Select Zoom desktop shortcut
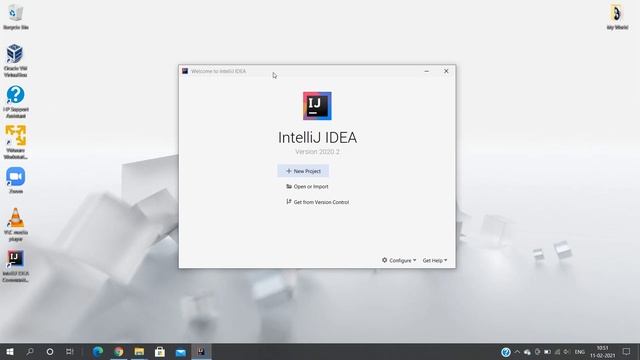This screenshot has height=360, width=640. (x=16, y=180)
